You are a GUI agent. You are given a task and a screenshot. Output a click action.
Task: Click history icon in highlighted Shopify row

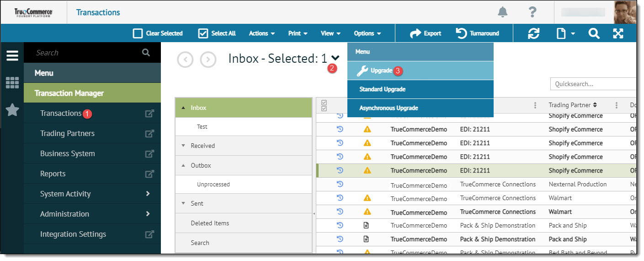point(340,170)
